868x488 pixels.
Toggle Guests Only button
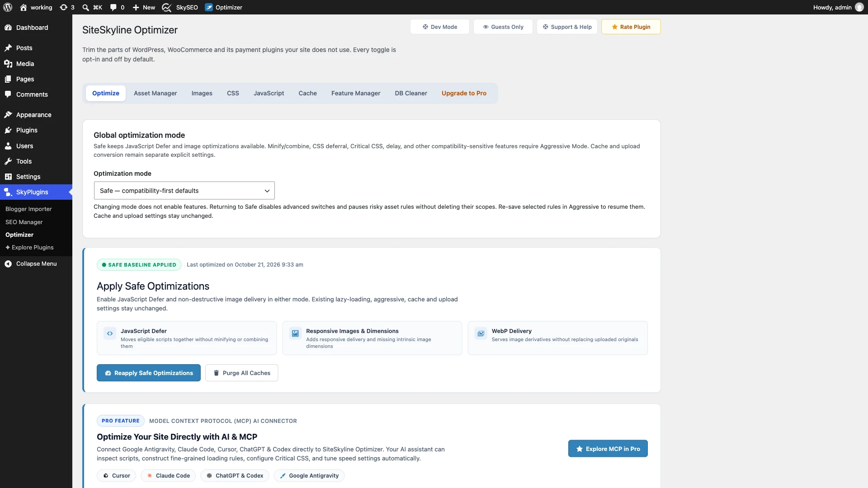pos(503,27)
